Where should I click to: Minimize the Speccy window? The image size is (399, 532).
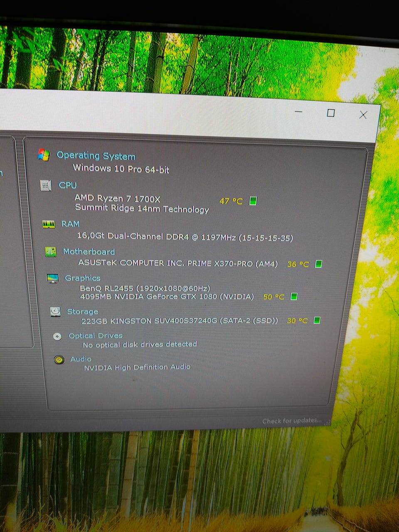(x=298, y=111)
